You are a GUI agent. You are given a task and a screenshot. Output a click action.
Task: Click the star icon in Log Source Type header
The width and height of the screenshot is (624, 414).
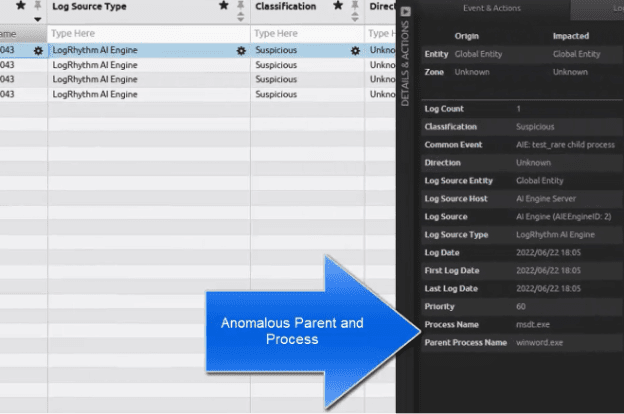click(x=223, y=6)
